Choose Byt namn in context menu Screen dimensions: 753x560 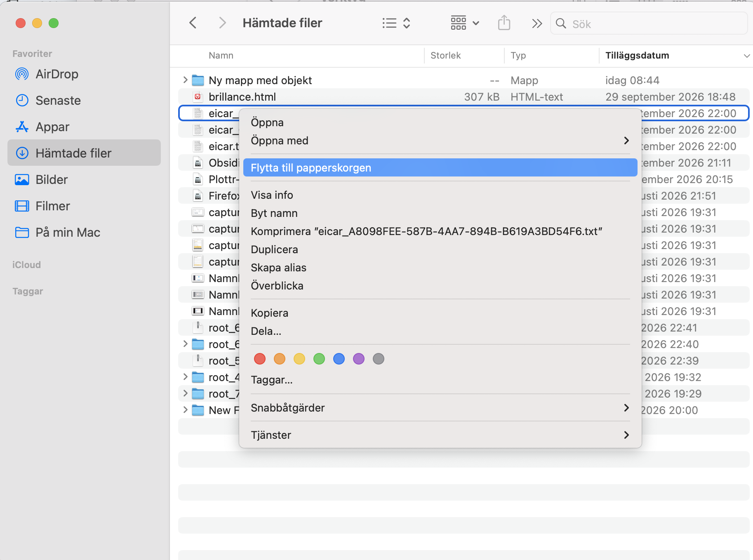point(440,213)
